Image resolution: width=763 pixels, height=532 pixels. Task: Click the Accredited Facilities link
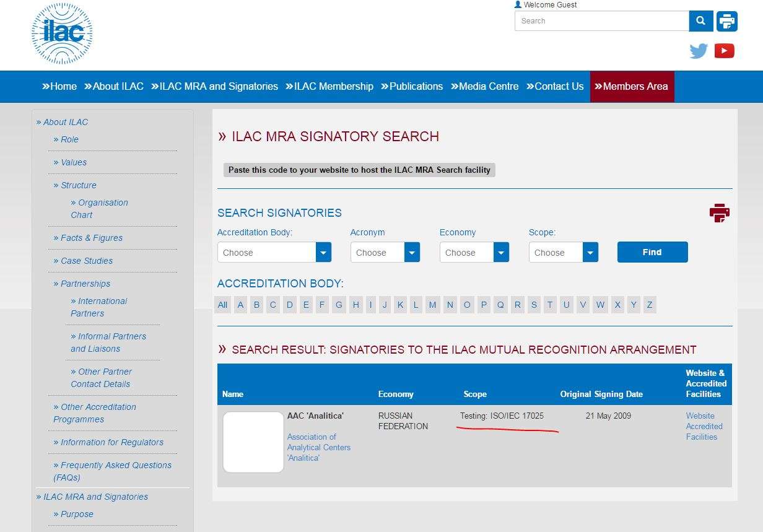704,432
